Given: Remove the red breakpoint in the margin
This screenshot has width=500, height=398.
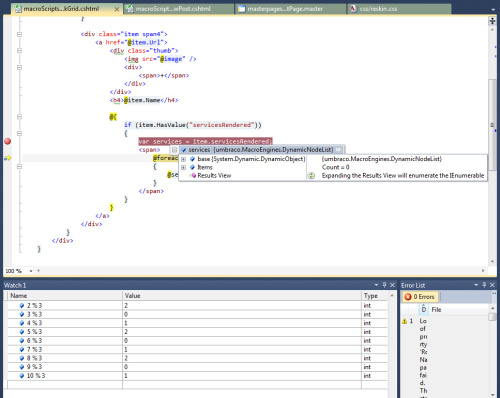Looking at the screenshot, I should pos(8,141).
